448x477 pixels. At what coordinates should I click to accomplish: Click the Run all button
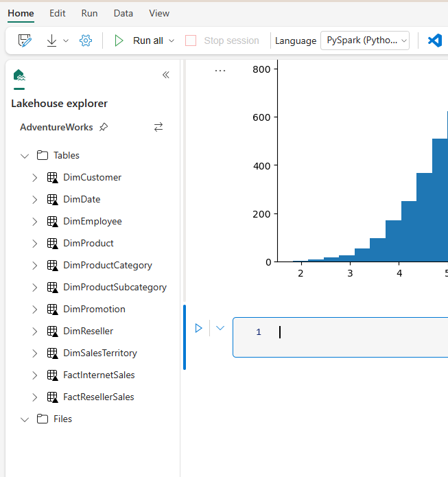pos(140,40)
